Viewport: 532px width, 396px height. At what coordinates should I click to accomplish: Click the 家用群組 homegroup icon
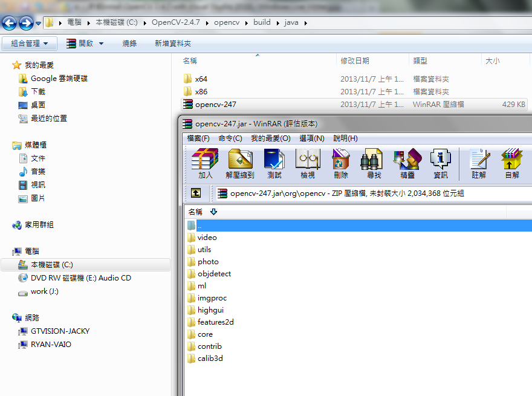[17, 225]
